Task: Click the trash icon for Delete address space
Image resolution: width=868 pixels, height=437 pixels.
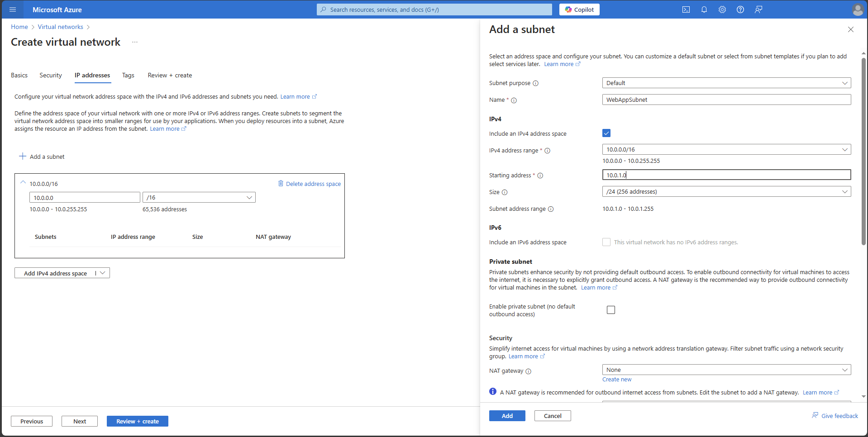Action: (x=281, y=183)
